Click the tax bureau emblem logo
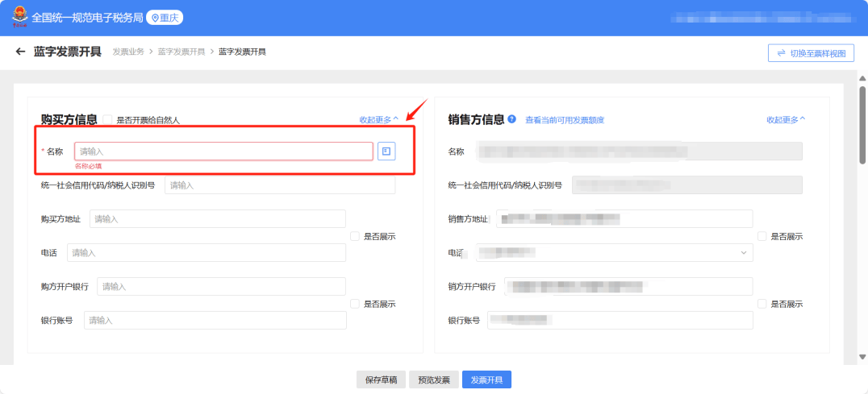This screenshot has height=394, width=868. pyautogui.click(x=18, y=16)
